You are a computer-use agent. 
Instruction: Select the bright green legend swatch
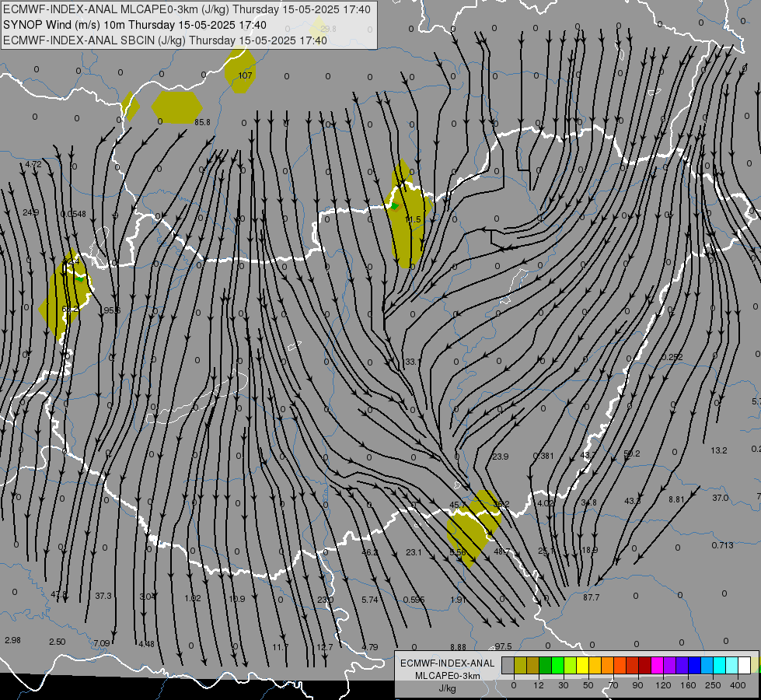557,666
